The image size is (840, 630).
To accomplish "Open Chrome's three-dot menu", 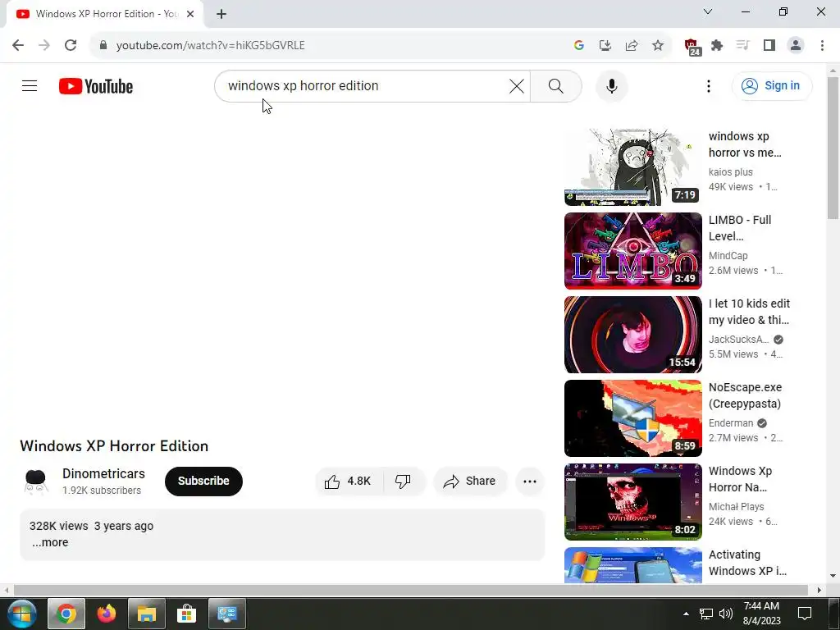I will (822, 46).
